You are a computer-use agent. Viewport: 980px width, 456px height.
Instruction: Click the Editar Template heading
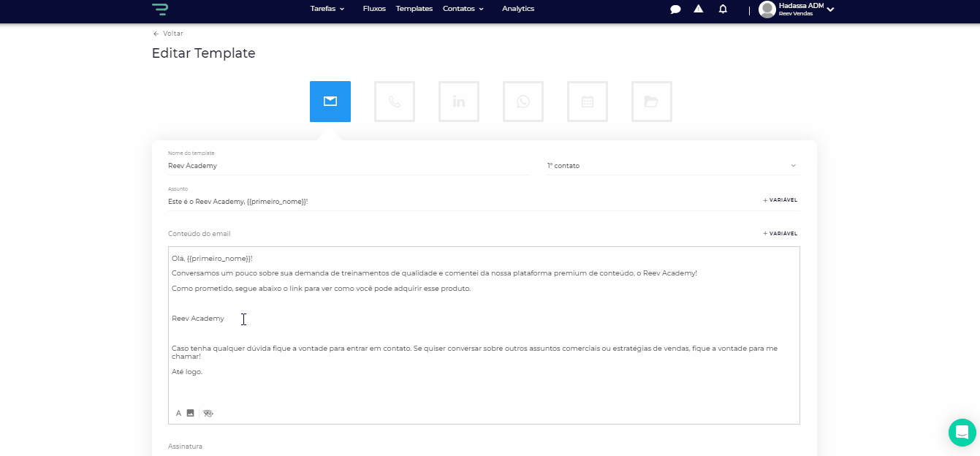pos(204,53)
